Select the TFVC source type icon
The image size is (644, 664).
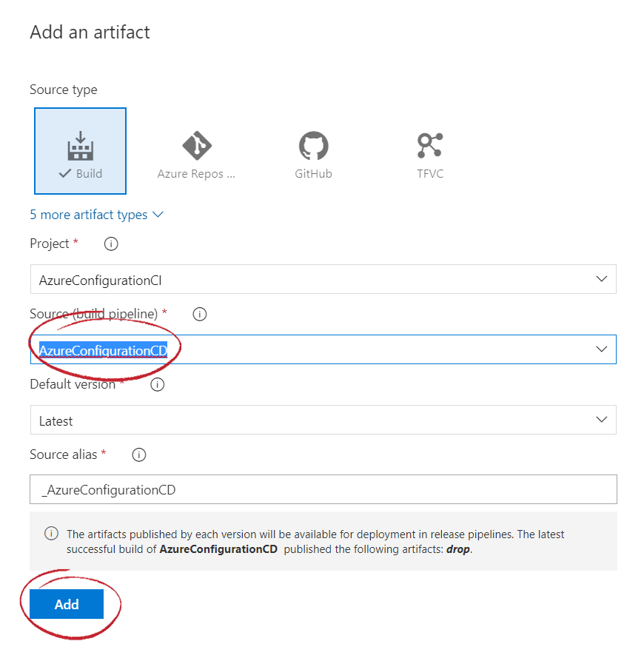429,146
